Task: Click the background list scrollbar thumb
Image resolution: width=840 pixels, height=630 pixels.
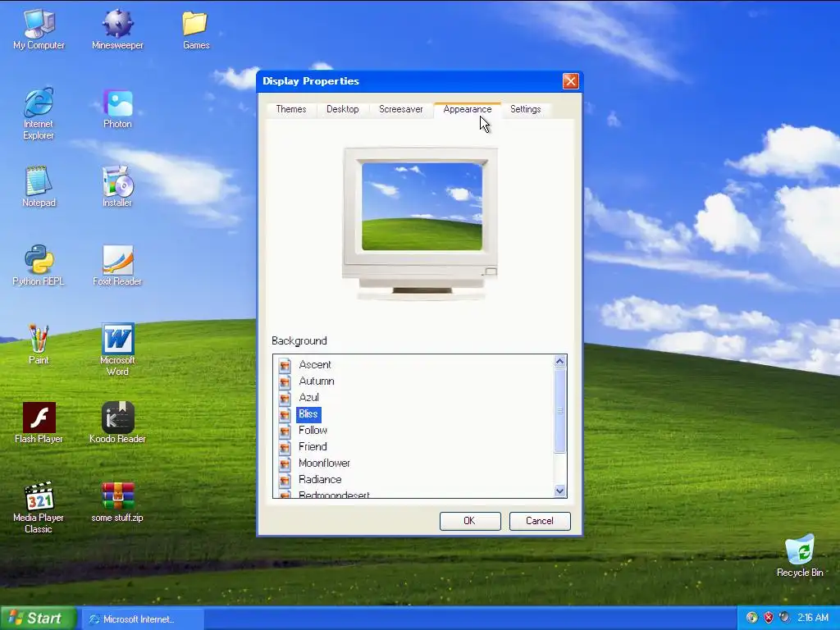Action: (x=559, y=411)
